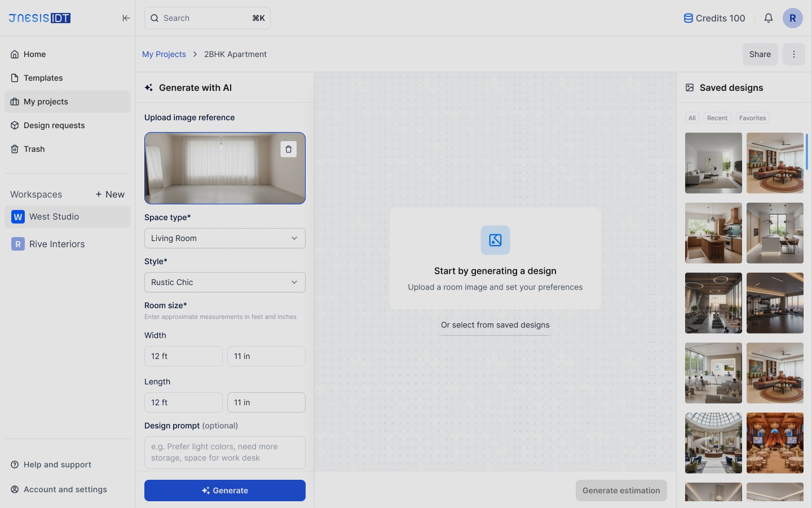
Task: Select the Recent filter
Action: 717,118
